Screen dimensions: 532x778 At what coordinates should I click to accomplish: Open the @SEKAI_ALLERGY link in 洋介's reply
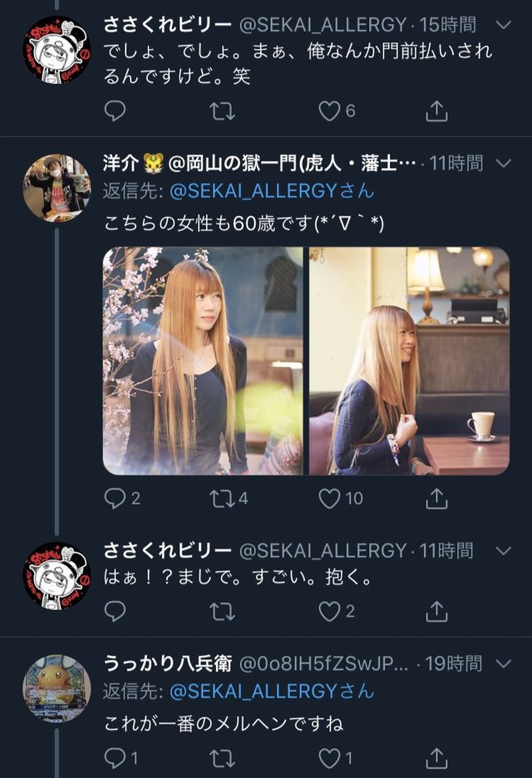click(272, 191)
